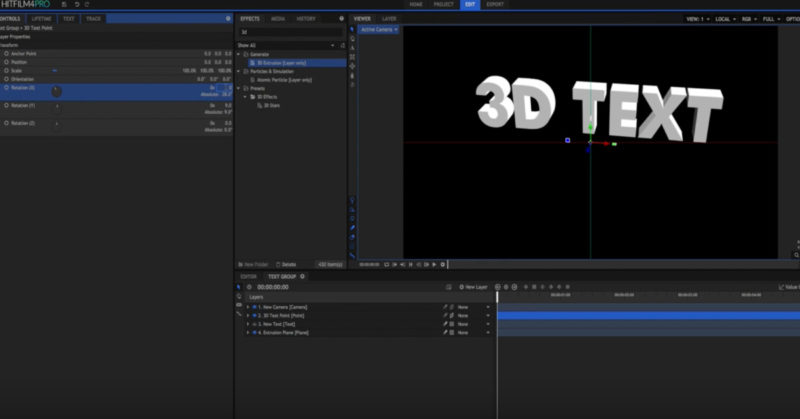The width and height of the screenshot is (800, 419).
Task: Open the Effects panel options icon
Action: click(341, 19)
